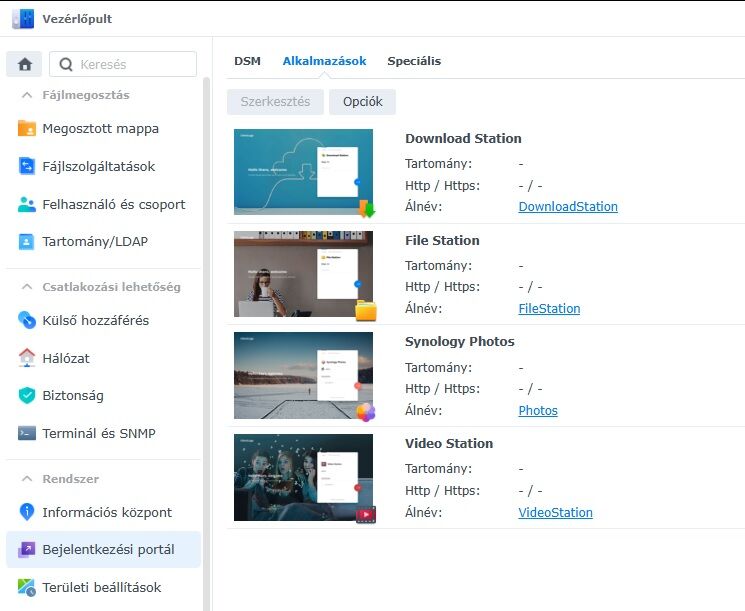
Task: Open Fájlszolgáltatások menu entry
Action: coord(103,166)
